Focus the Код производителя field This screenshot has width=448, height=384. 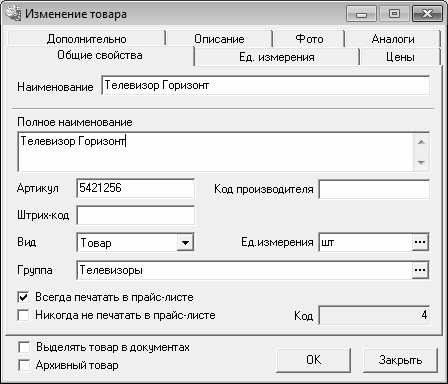click(374, 189)
